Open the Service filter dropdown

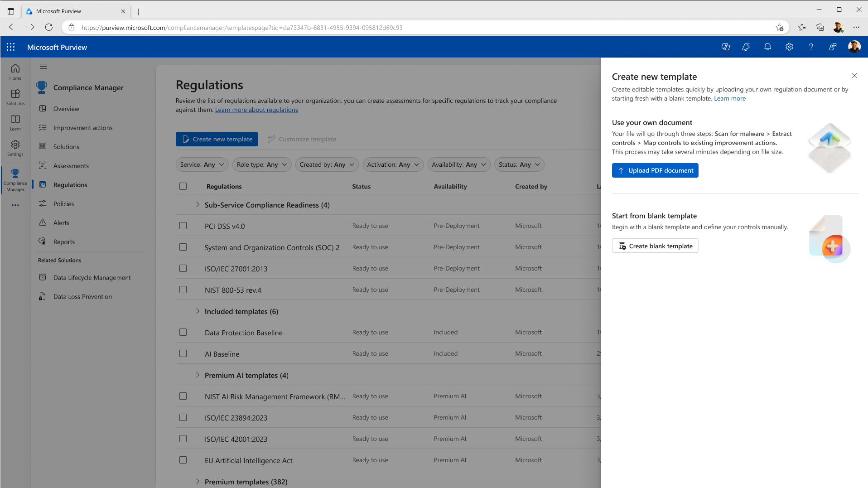(x=202, y=164)
